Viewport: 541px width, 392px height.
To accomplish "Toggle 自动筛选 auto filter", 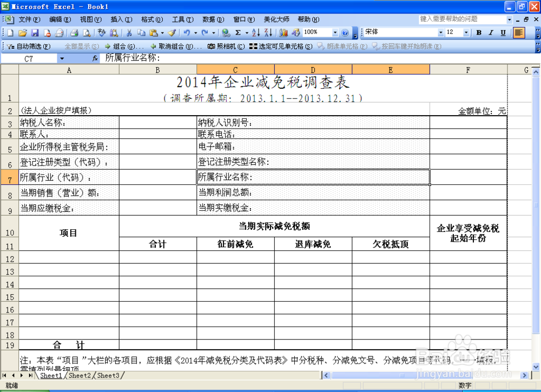I will [28, 46].
